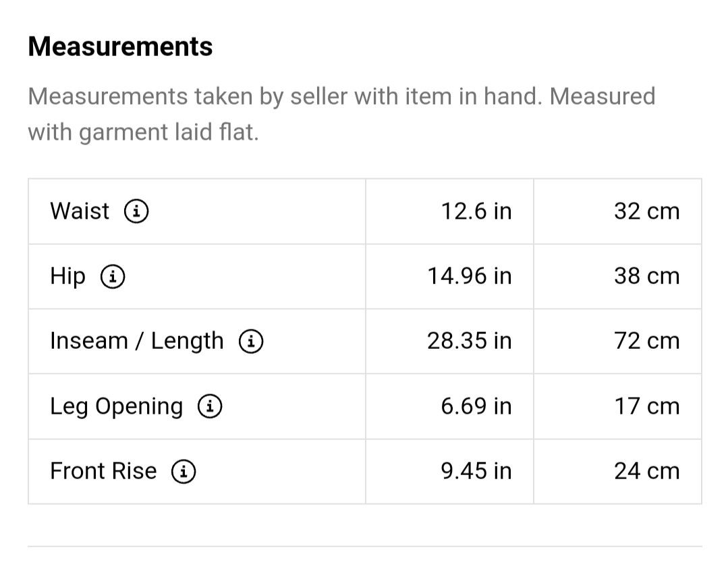Click the 12.6 in waist value

tap(476, 211)
